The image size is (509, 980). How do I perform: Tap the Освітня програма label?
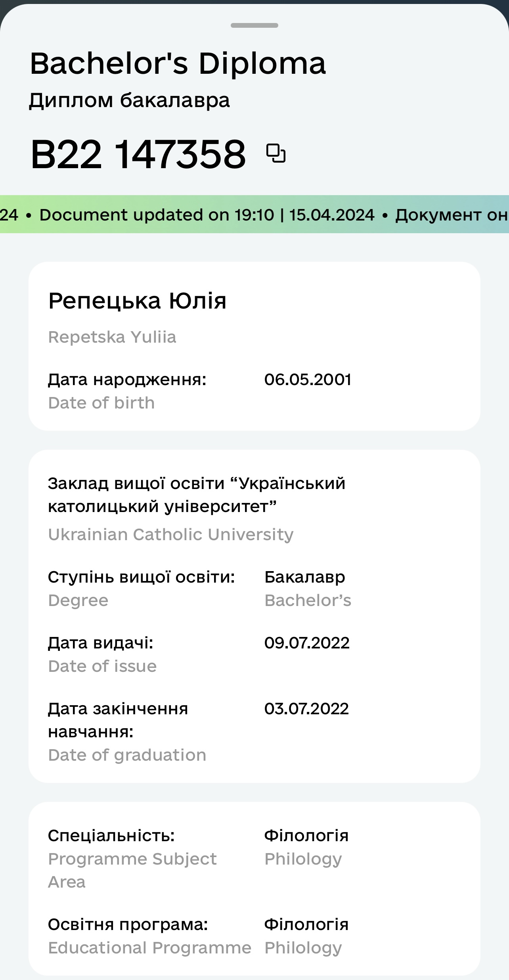pos(128,924)
